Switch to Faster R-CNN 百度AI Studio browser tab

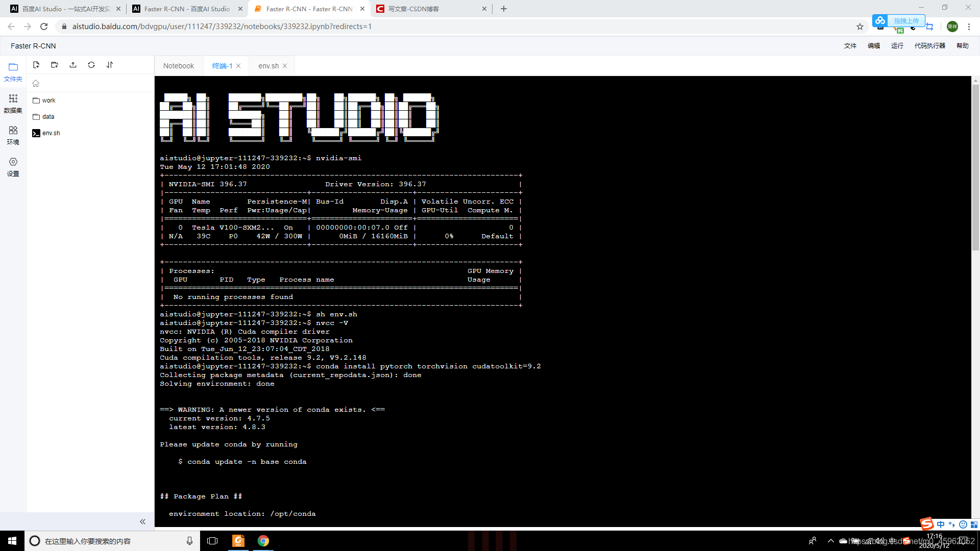coord(187,9)
